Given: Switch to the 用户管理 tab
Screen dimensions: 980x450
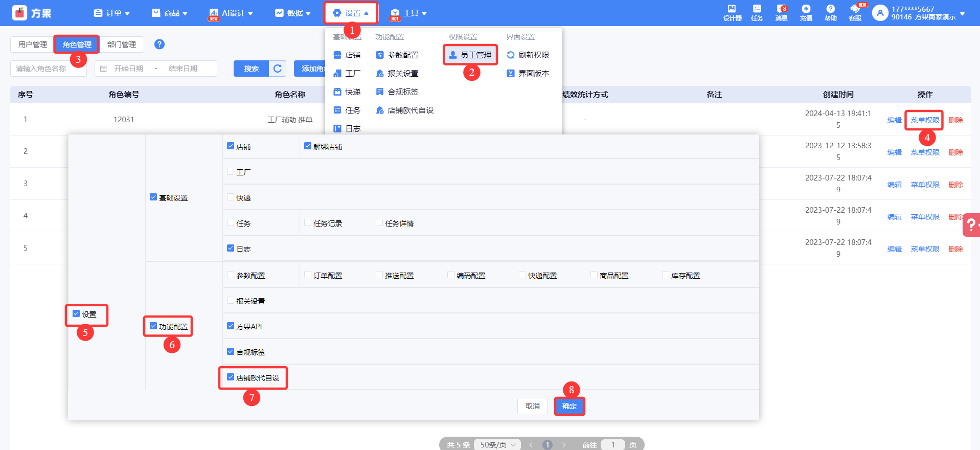Looking at the screenshot, I should click(x=32, y=44).
